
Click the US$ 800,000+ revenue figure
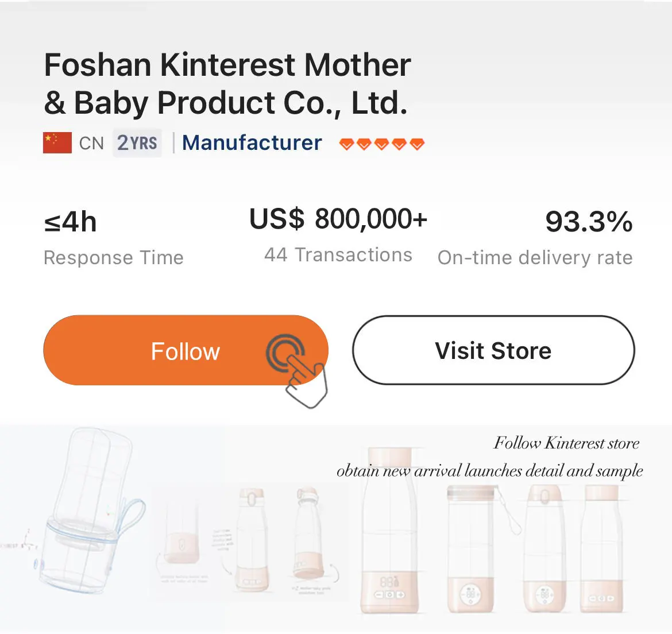(338, 219)
